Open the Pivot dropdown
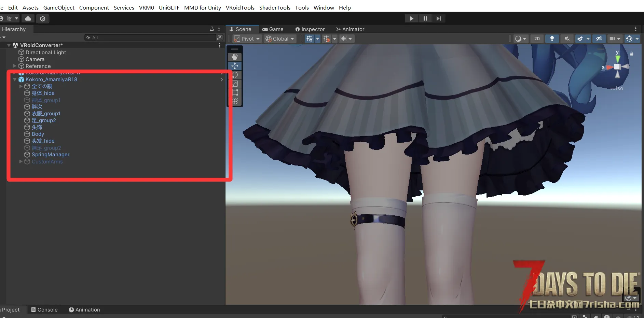The width and height of the screenshot is (644, 318). point(247,39)
